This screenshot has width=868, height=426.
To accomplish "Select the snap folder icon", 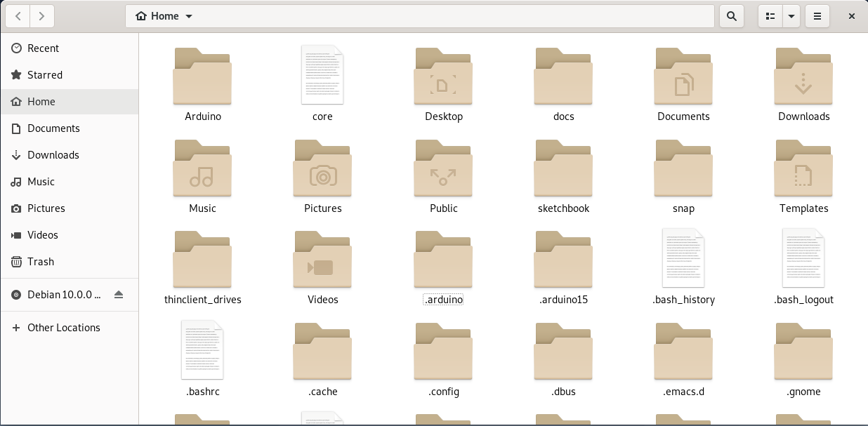I will pos(683,168).
